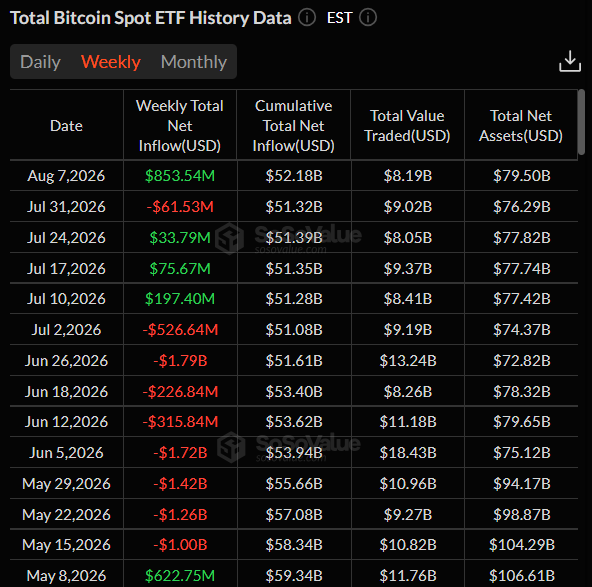This screenshot has height=587, width=592.
Task: Click the -$1.79B inflow for Jun 26
Action: (180, 361)
